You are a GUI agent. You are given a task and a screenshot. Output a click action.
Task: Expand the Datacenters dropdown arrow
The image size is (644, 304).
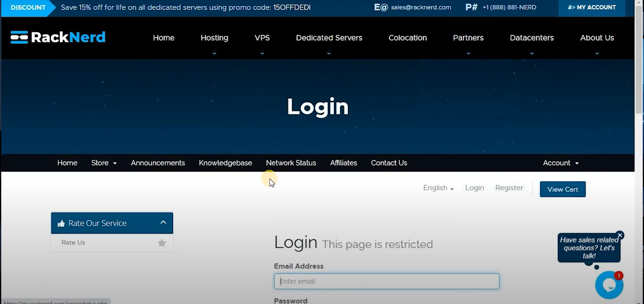coord(532,54)
